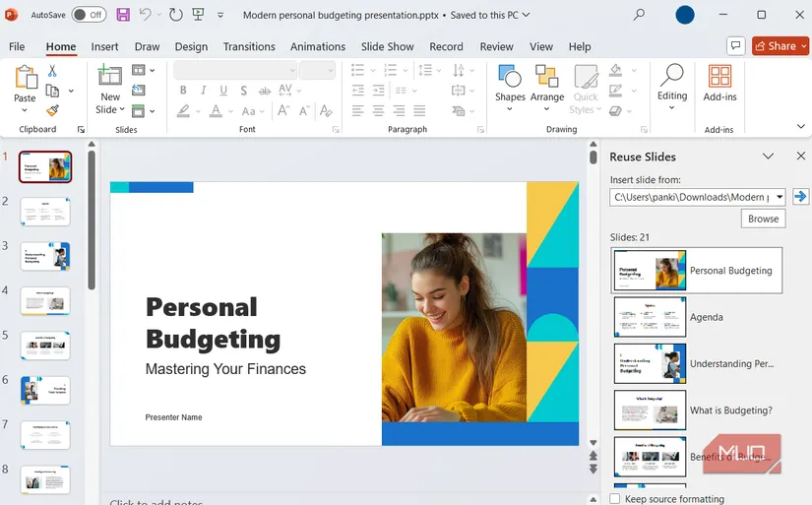Switch to the Design tab
The image size is (812, 505).
click(x=191, y=46)
